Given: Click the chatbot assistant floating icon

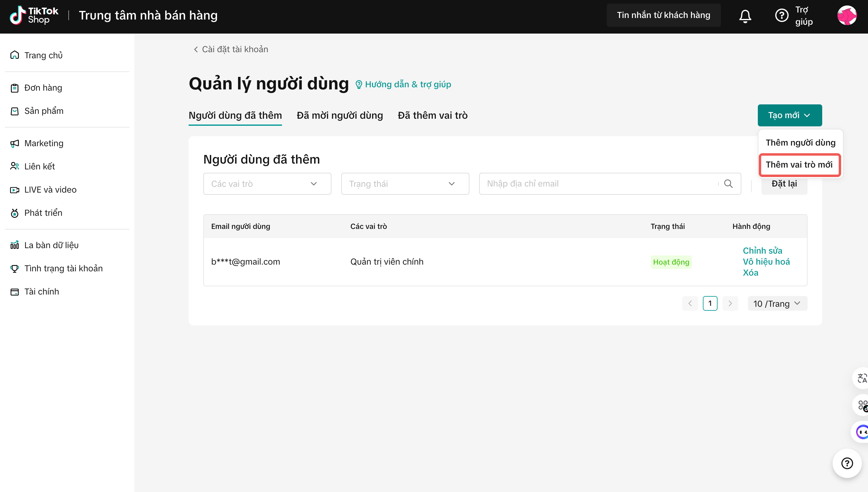Looking at the screenshot, I should (862, 432).
